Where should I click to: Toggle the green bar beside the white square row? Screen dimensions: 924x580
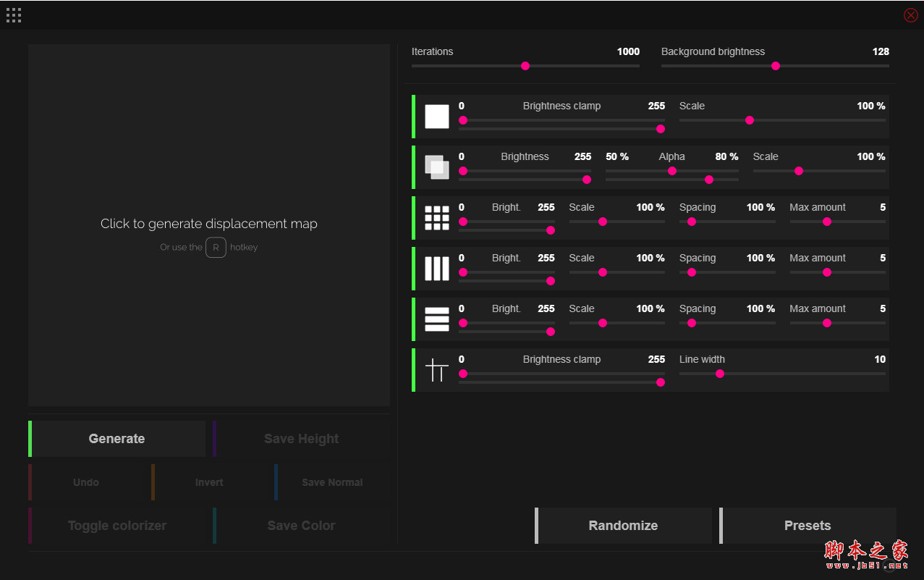click(x=413, y=116)
